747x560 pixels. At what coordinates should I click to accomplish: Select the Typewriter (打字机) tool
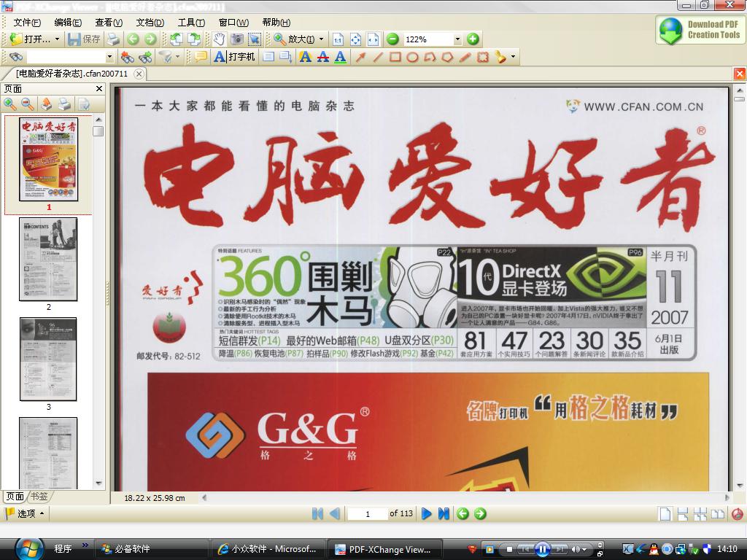pyautogui.click(x=234, y=57)
